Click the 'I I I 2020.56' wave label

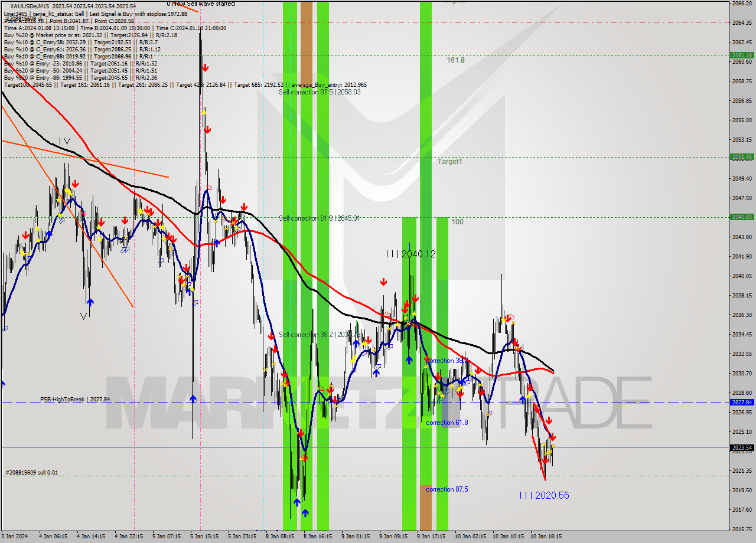pyautogui.click(x=544, y=495)
